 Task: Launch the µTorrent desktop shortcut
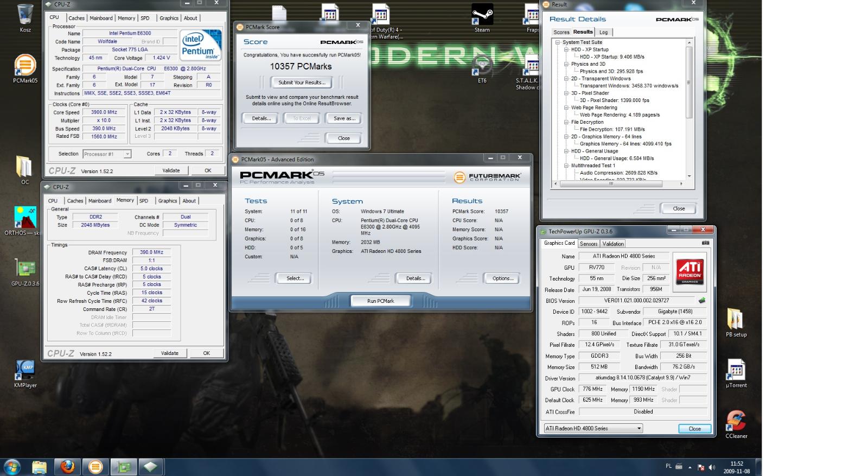pos(736,373)
